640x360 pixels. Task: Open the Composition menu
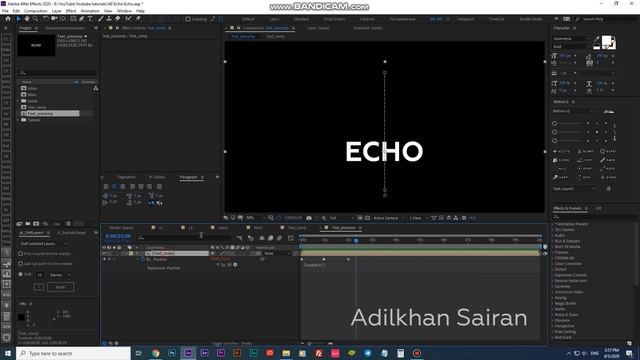pyautogui.click(x=36, y=11)
